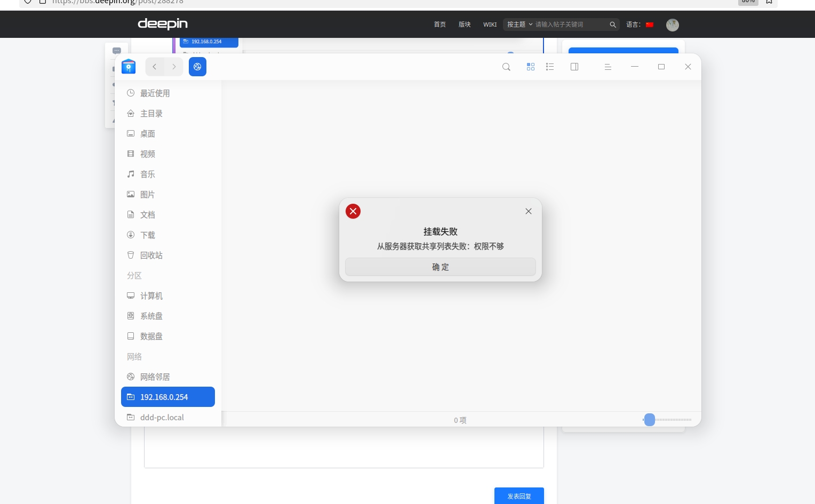Open 音乐 folder in the sidebar
Image resolution: width=815 pixels, height=504 pixels.
(168, 174)
